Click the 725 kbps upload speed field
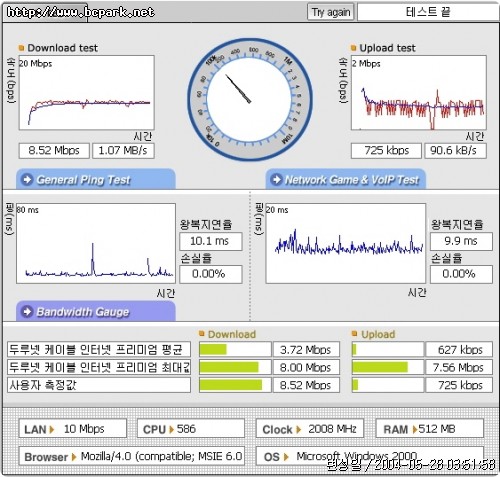The image size is (500, 477). tap(386, 151)
